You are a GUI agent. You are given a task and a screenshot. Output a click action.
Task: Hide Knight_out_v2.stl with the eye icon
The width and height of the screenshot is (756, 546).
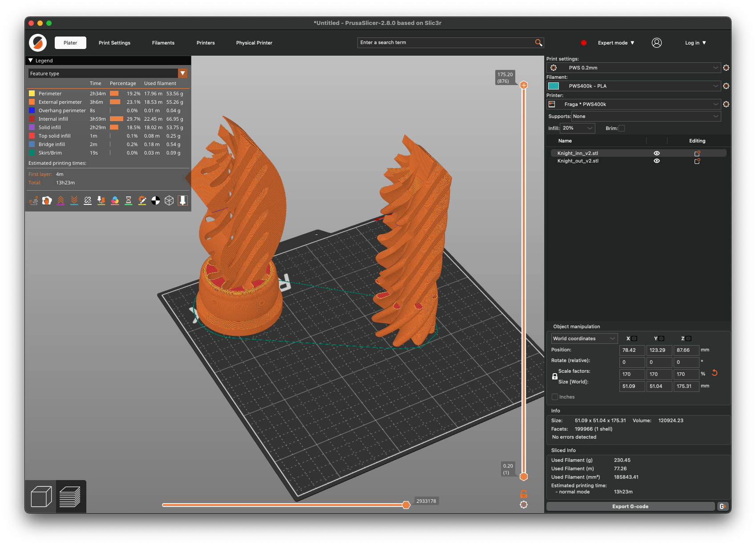click(x=657, y=161)
